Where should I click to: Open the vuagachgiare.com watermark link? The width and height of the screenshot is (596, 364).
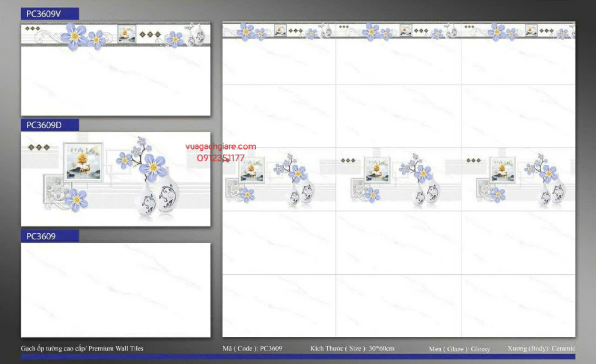click(221, 147)
